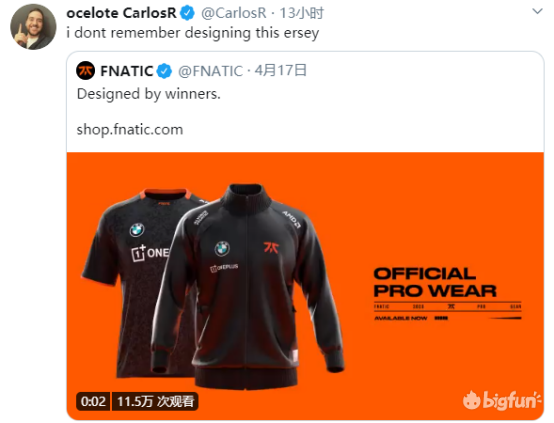The height and width of the screenshot is (423, 554).
Task: Expand the tweet options chevron
Action: click(x=537, y=11)
